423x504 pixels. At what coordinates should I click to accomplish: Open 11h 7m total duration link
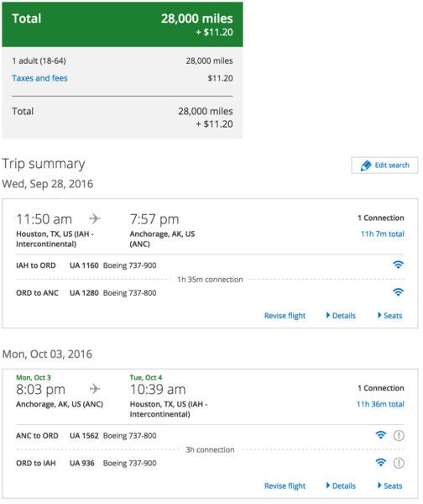(382, 234)
